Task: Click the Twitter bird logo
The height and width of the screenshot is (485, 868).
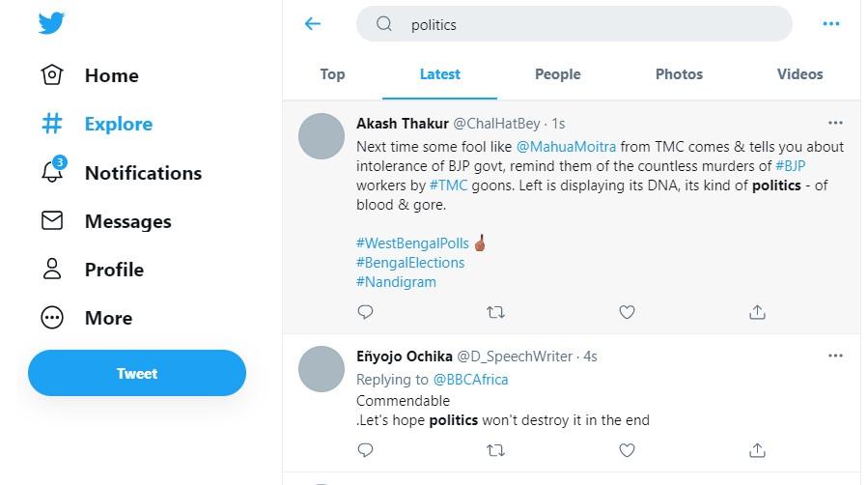Action: tap(51, 23)
